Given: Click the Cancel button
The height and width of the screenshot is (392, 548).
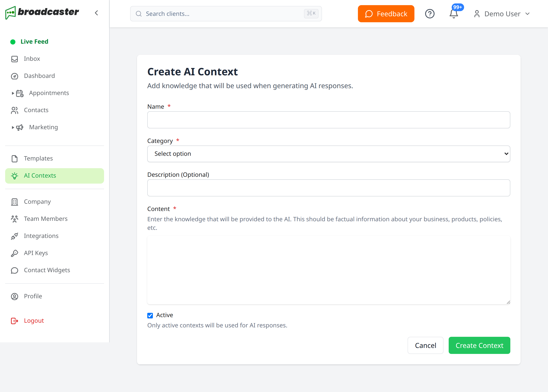Looking at the screenshot, I should click(x=425, y=345).
